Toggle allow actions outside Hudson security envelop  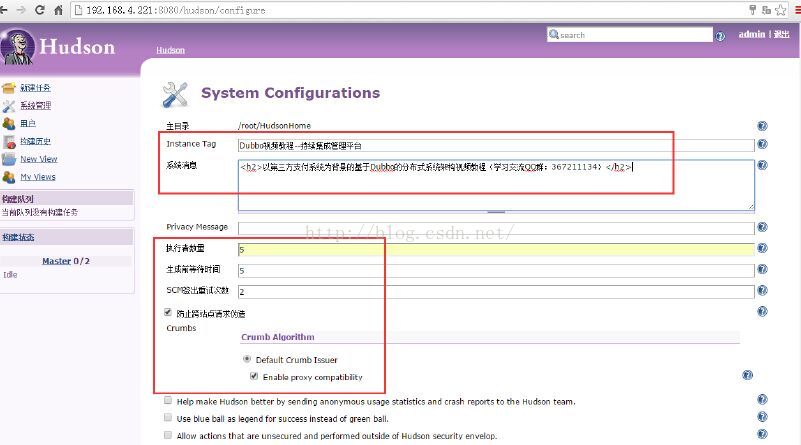coord(168,435)
